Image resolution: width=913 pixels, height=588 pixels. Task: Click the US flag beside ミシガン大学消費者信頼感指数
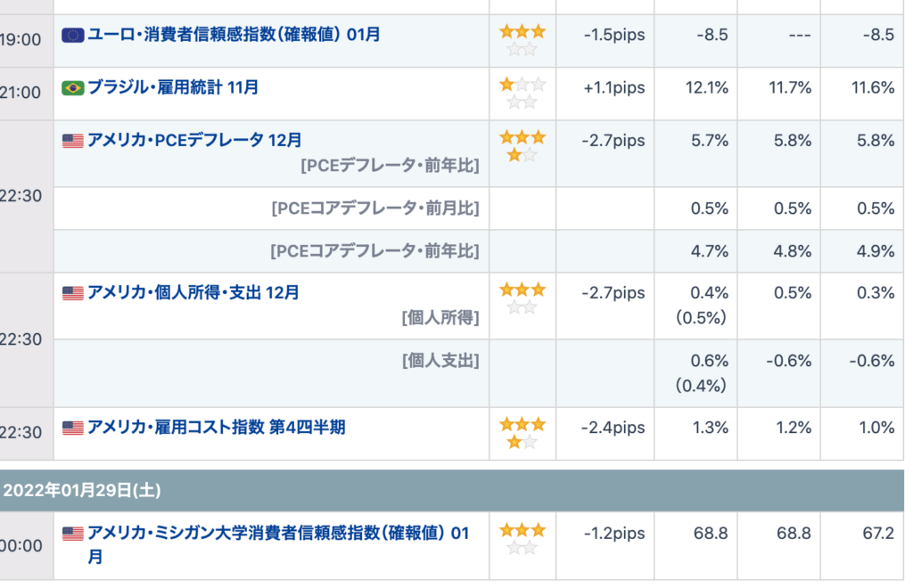pyautogui.click(x=72, y=534)
